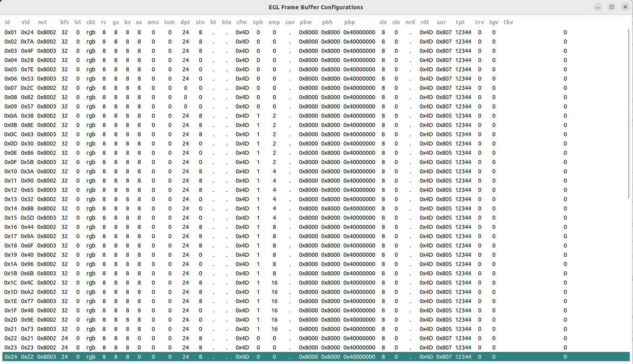This screenshot has width=633, height=364.
Task: Maximize the EGL Frame Buffer Configurations window
Action: 612,7
